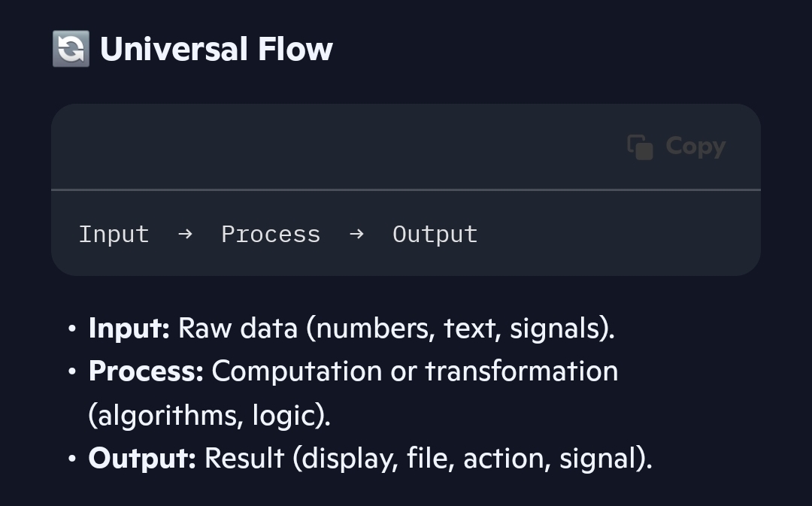
Task: Click the Computation or transformation text
Action: [415, 371]
